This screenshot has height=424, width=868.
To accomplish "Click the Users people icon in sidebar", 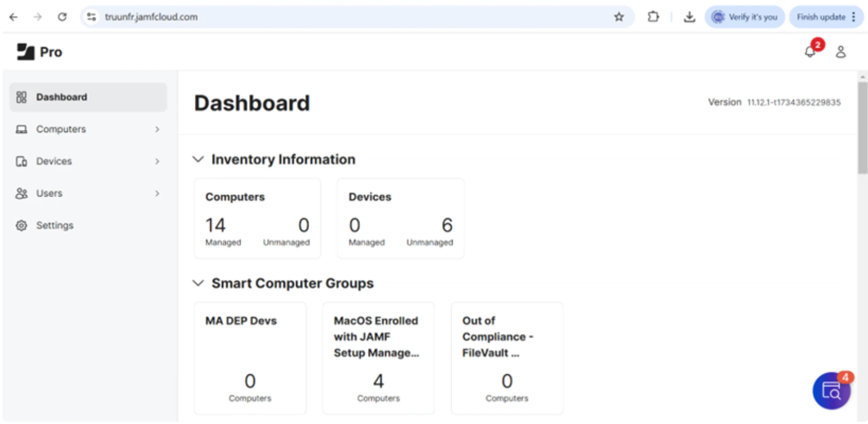I will point(21,193).
